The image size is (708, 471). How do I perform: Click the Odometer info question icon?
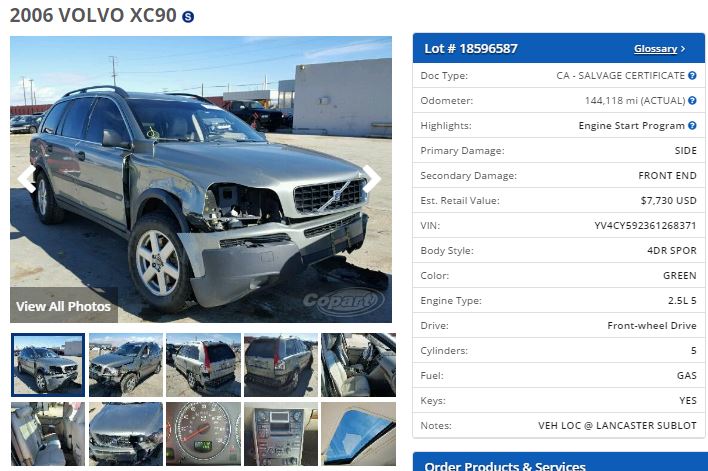(692, 100)
